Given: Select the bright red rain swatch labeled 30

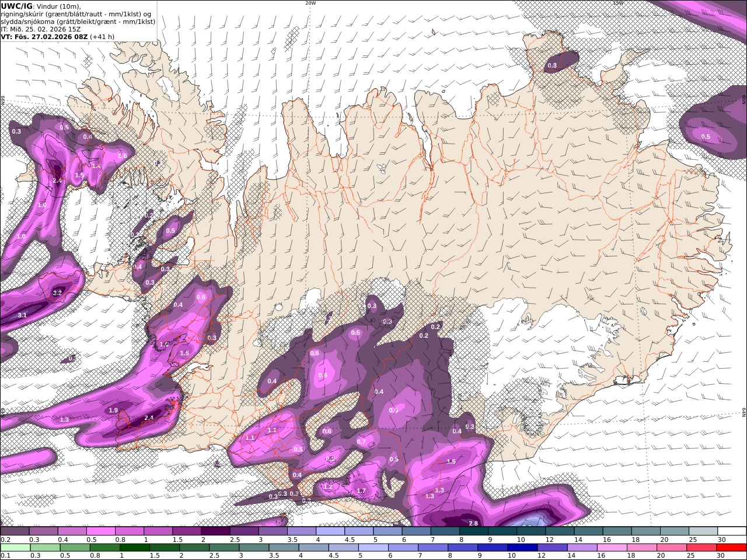Looking at the screenshot, I should (x=732, y=547).
